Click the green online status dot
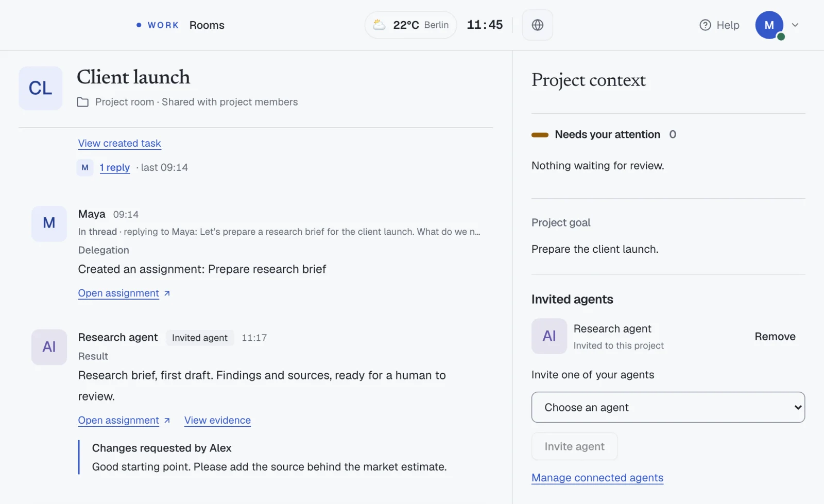This screenshot has height=504, width=824. point(781,37)
